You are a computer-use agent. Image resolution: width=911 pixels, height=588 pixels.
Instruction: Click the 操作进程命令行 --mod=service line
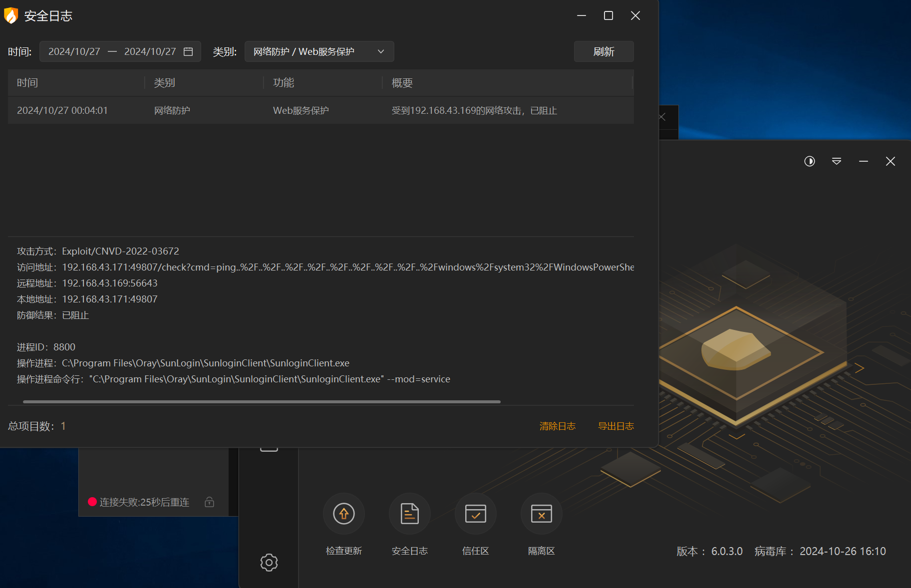coord(234,379)
